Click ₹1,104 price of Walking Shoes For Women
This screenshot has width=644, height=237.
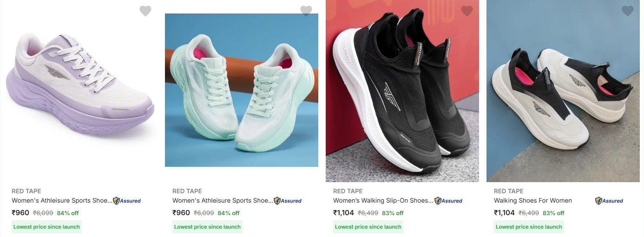pos(504,213)
